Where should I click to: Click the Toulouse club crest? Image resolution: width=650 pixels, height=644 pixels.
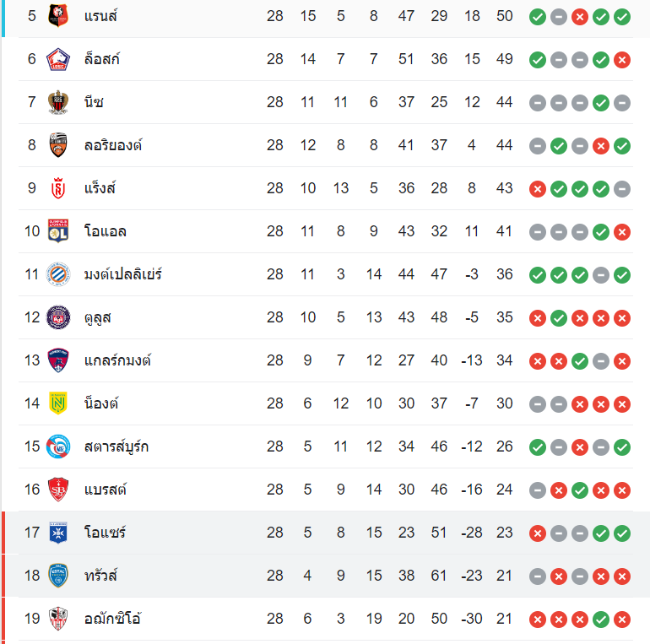point(58,317)
